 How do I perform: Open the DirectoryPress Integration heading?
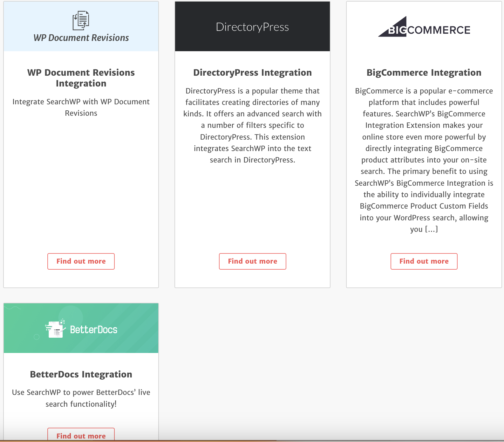tap(253, 73)
